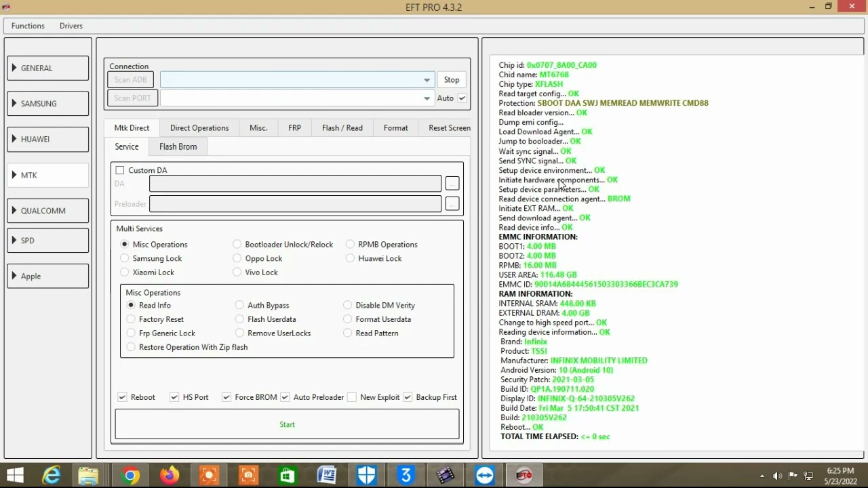Open Action Center flag tray icon
Screen dimensions: 868x488
point(792,476)
